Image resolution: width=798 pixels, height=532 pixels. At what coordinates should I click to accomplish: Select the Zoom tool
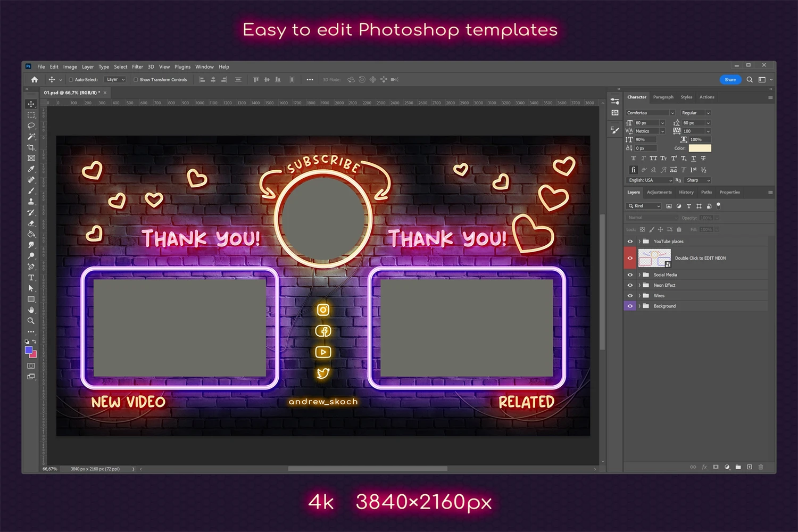(x=31, y=321)
